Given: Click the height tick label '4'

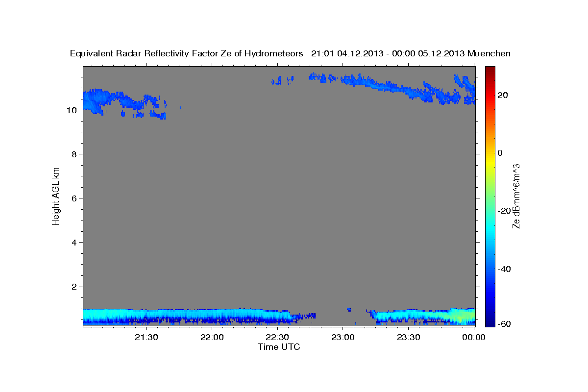Looking at the screenshot, I should pyautogui.click(x=73, y=243).
